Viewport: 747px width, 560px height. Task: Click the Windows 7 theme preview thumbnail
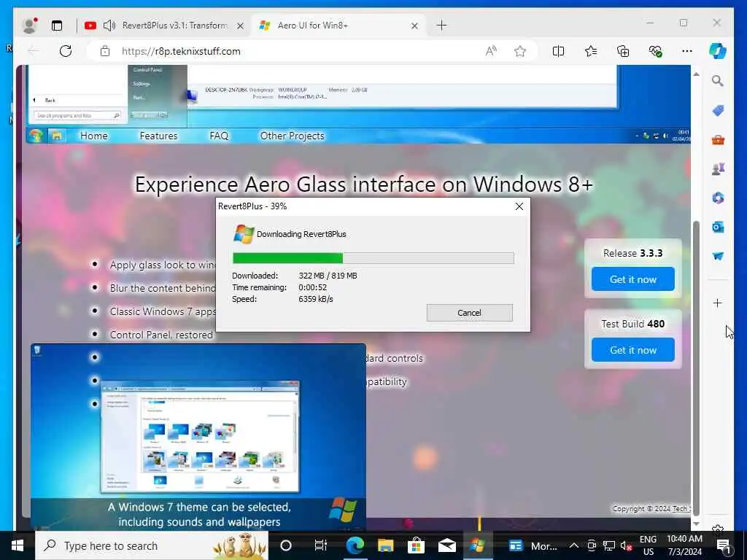[198, 436]
